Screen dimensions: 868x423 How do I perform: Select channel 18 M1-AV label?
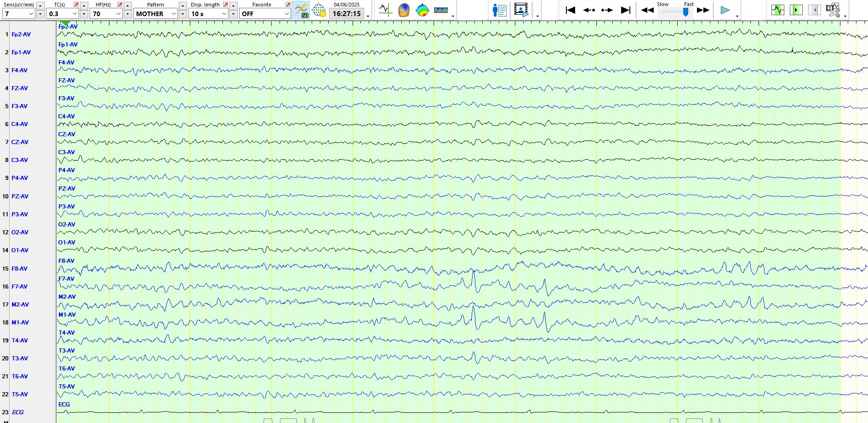pyautogui.click(x=20, y=323)
